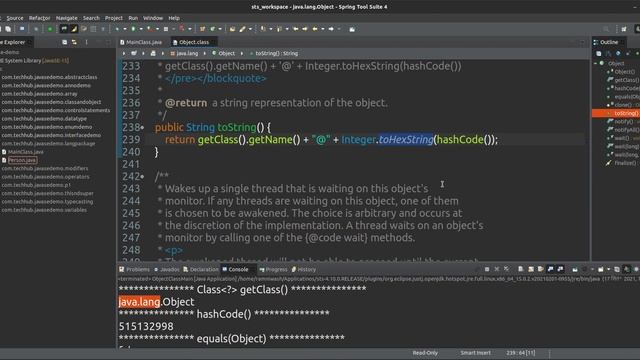Click the Search icon at toolbar right
The width and height of the screenshot is (640, 360).
click(606, 29)
